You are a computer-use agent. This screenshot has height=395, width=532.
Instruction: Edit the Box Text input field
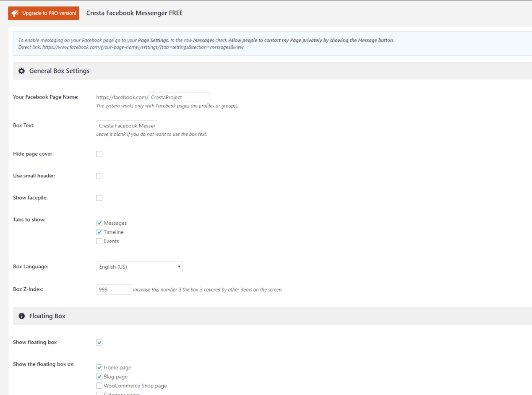[x=127, y=125]
